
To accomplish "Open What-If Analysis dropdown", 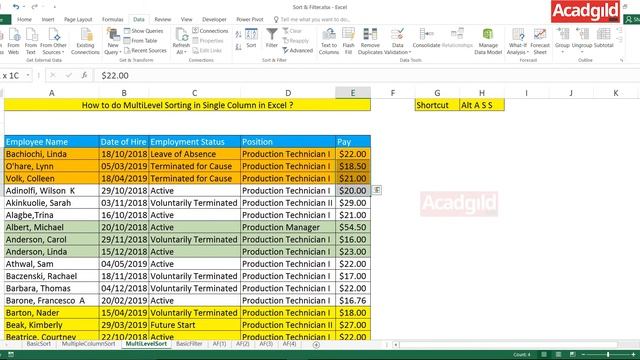I will [518, 41].
